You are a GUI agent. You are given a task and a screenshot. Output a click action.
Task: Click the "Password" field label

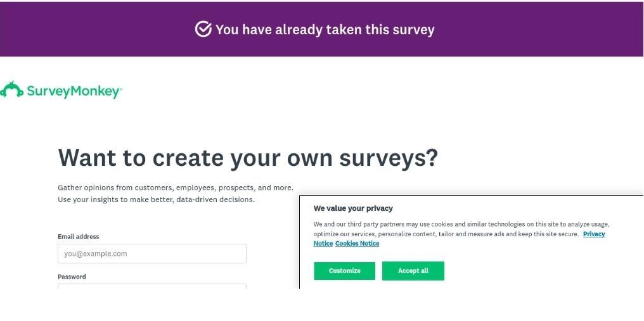72,277
